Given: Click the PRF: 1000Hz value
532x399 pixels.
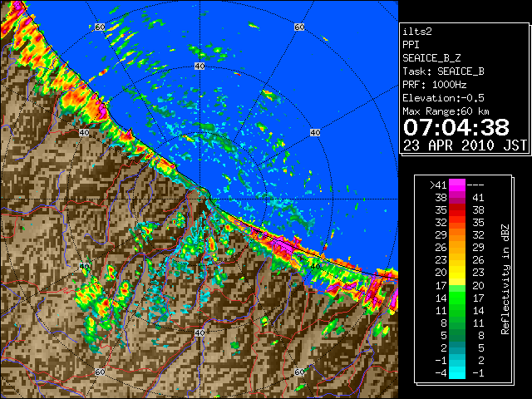Looking at the screenshot, I should pyautogui.click(x=435, y=85).
